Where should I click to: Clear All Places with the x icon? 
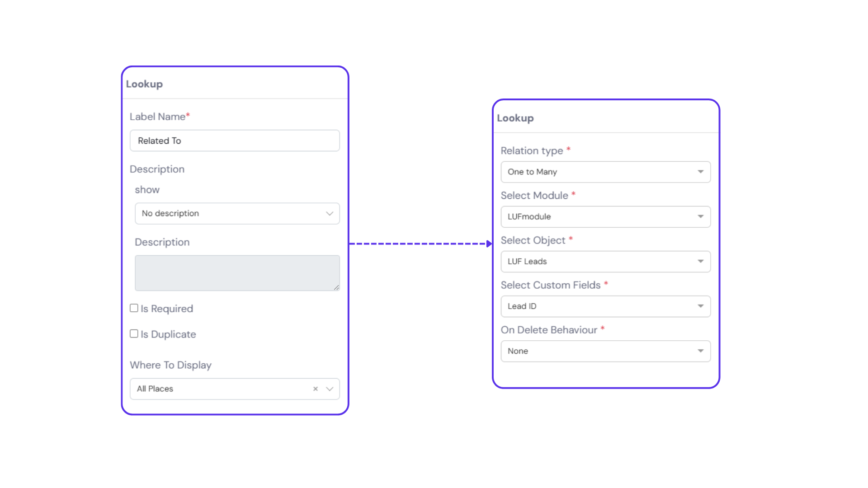pos(316,389)
